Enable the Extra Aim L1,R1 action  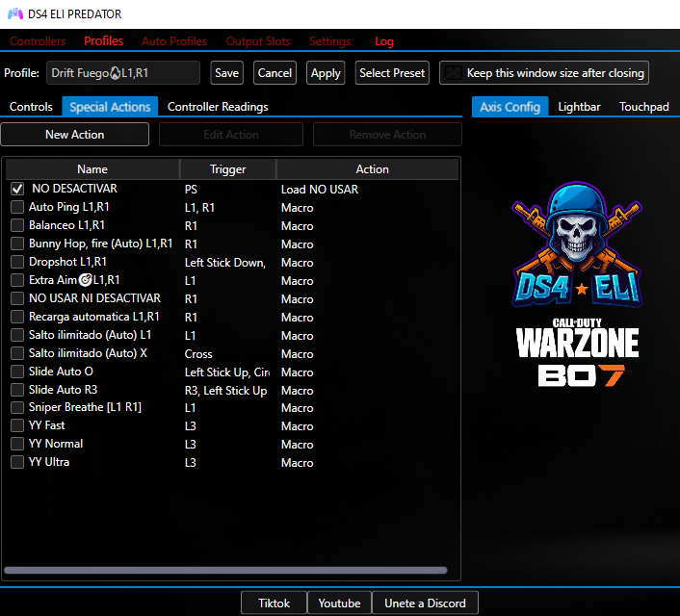17,280
